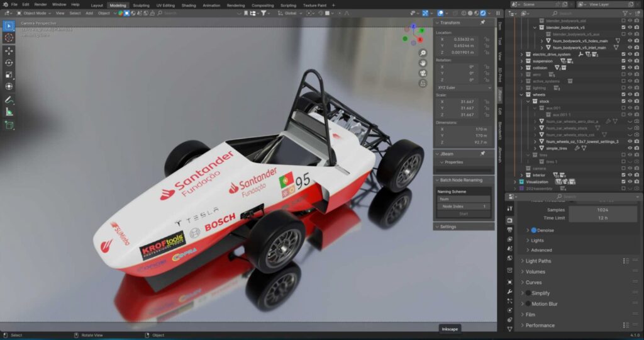The height and width of the screenshot is (340, 644).
Task: Switch to the Sculpting workspace tab
Action: click(141, 5)
